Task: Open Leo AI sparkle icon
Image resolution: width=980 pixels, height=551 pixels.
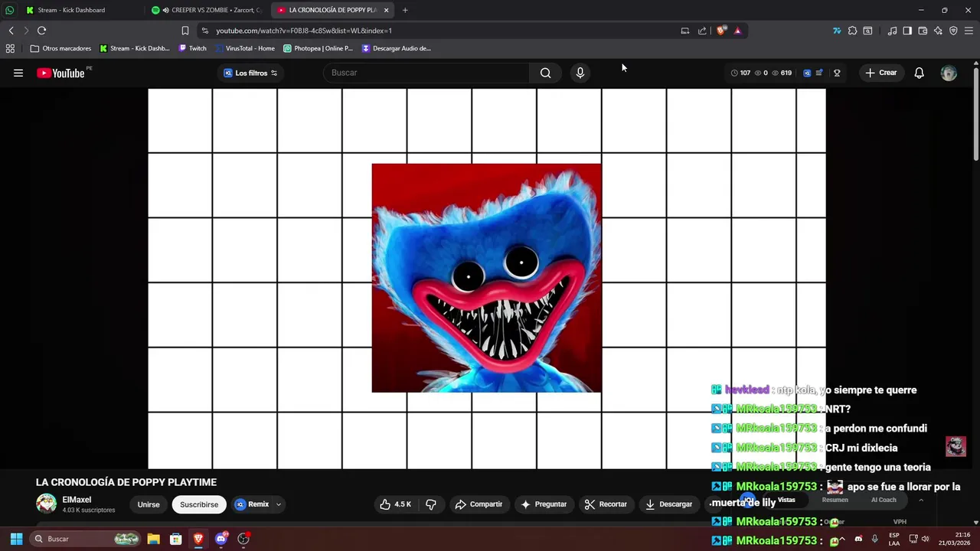Action: click(x=938, y=31)
